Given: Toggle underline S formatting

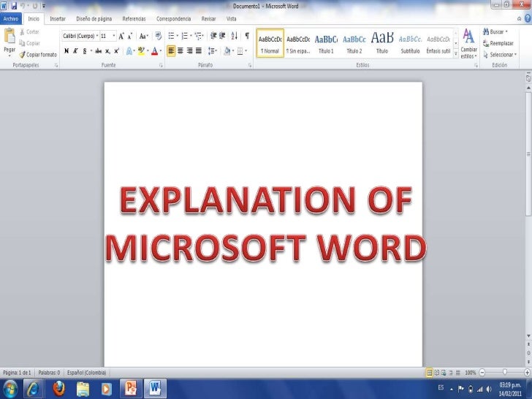Looking at the screenshot, I should tap(85, 51).
